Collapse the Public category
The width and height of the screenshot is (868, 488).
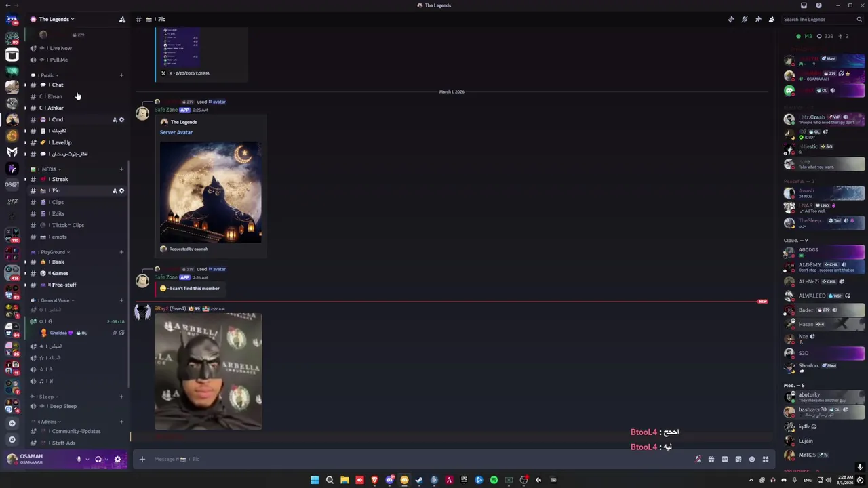[45, 75]
